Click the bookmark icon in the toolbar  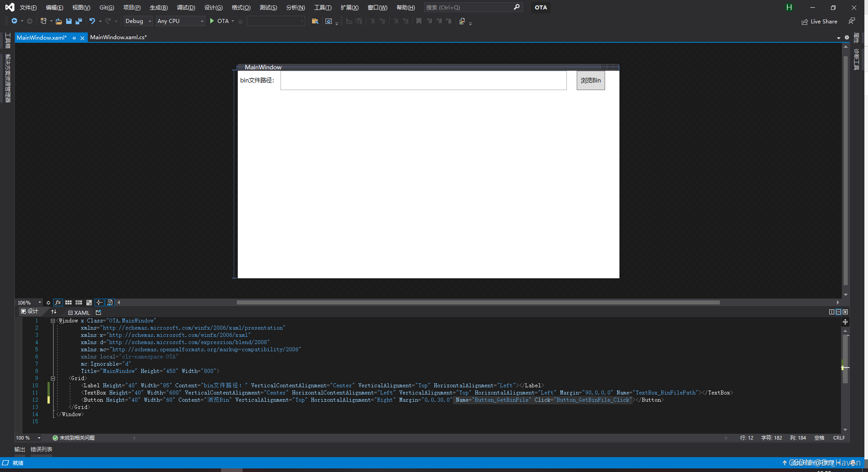pyautogui.click(x=419, y=21)
